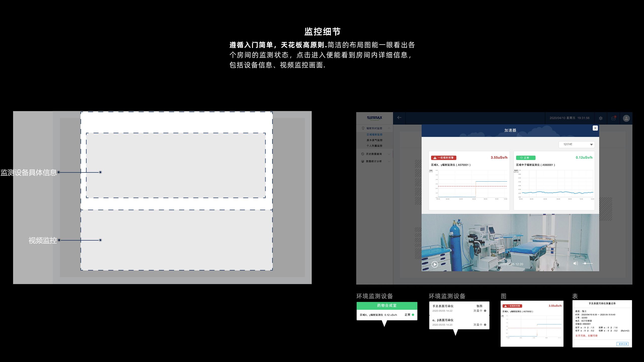
Task: Click the green 正常 status badge
Action: click(526, 158)
